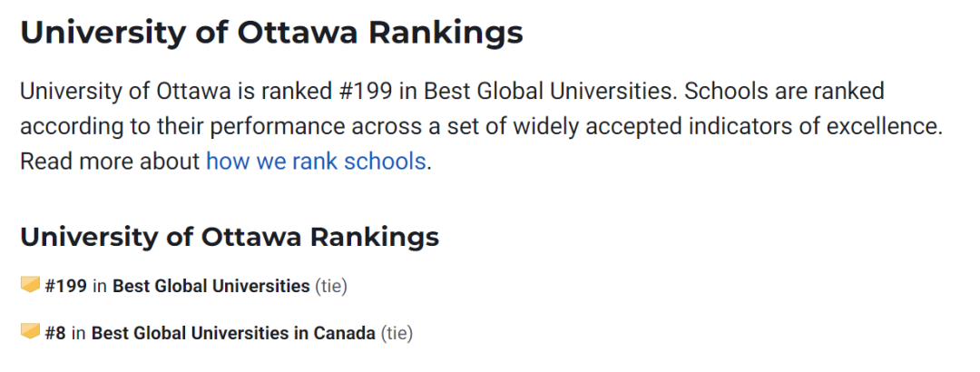The height and width of the screenshot is (372, 980).
Task: Click 'Best Global Universities.' in the paragraph
Action: [551, 92]
